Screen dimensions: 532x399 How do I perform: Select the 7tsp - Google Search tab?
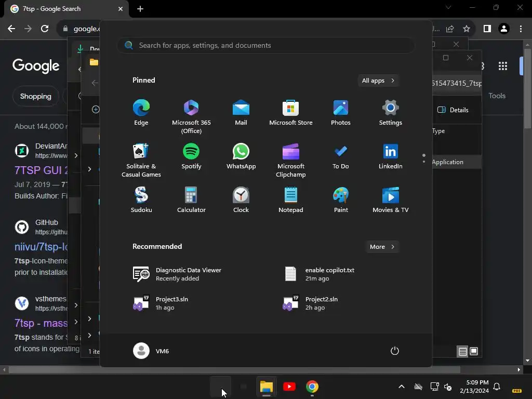point(66,9)
